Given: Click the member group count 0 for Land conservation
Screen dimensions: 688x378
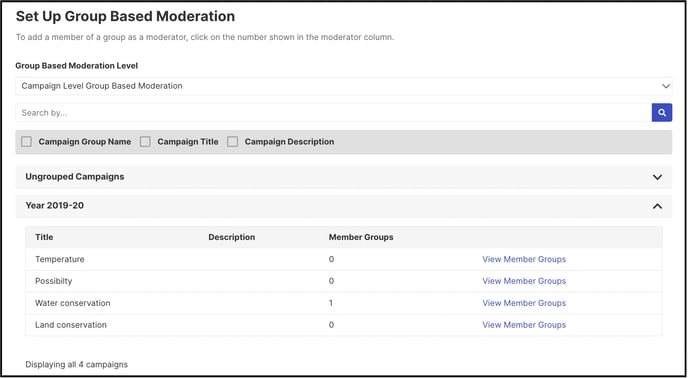Looking at the screenshot, I should (331, 325).
